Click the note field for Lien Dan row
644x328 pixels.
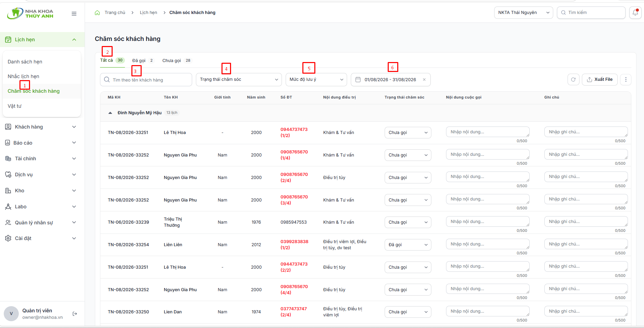point(586,311)
